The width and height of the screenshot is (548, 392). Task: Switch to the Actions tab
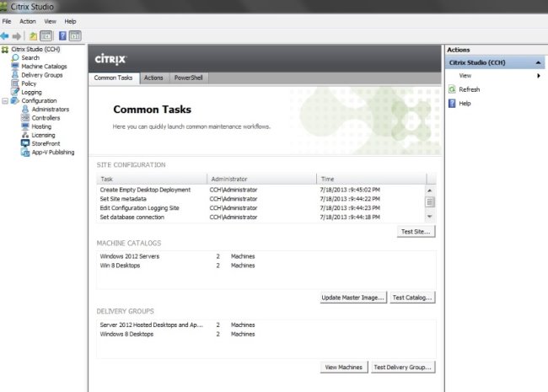pos(153,78)
